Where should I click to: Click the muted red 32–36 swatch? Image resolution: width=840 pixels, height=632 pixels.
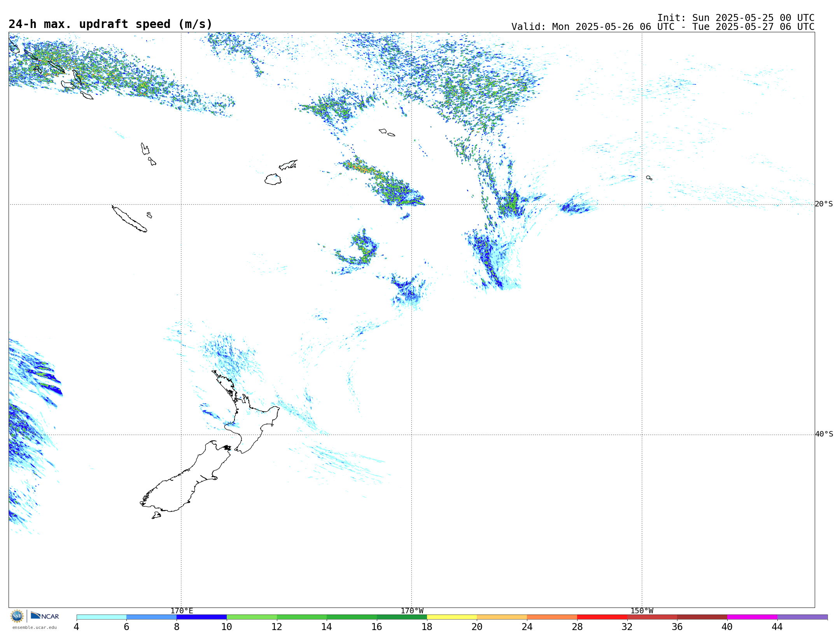click(x=652, y=617)
